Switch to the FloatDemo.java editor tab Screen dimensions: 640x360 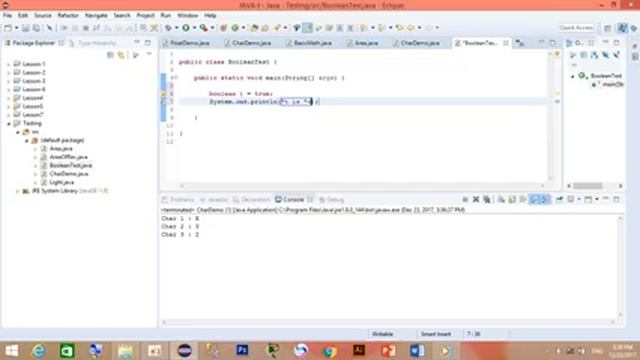coord(186,43)
